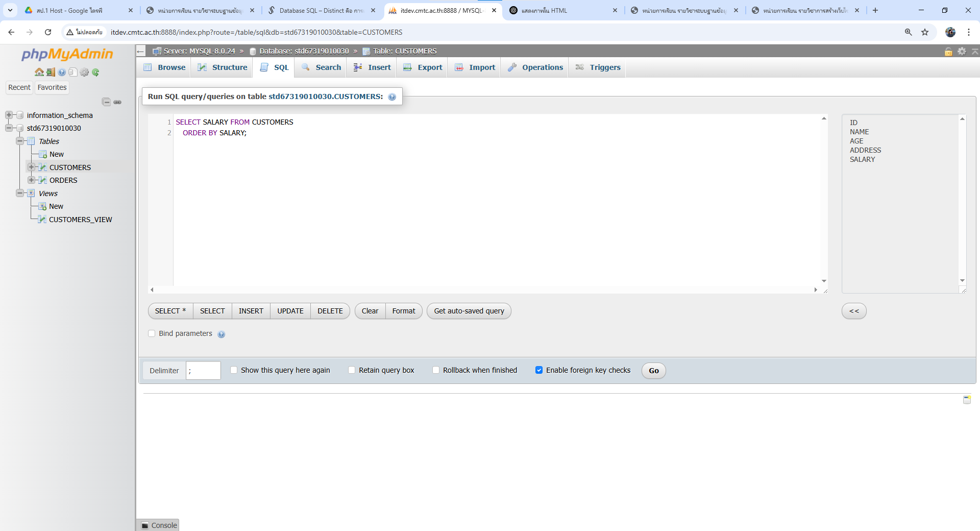
Task: Collapse the Views tree node
Action: coord(19,194)
